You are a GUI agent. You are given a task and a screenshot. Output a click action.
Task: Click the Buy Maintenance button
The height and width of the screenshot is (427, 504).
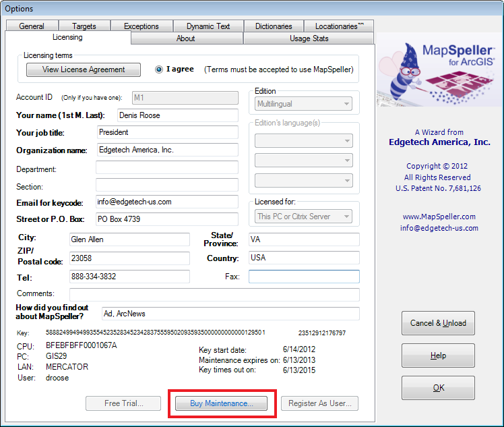(x=221, y=403)
